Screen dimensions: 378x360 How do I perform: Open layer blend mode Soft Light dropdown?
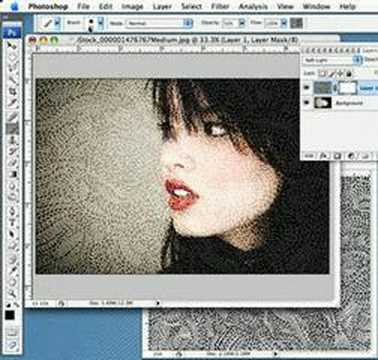click(332, 60)
